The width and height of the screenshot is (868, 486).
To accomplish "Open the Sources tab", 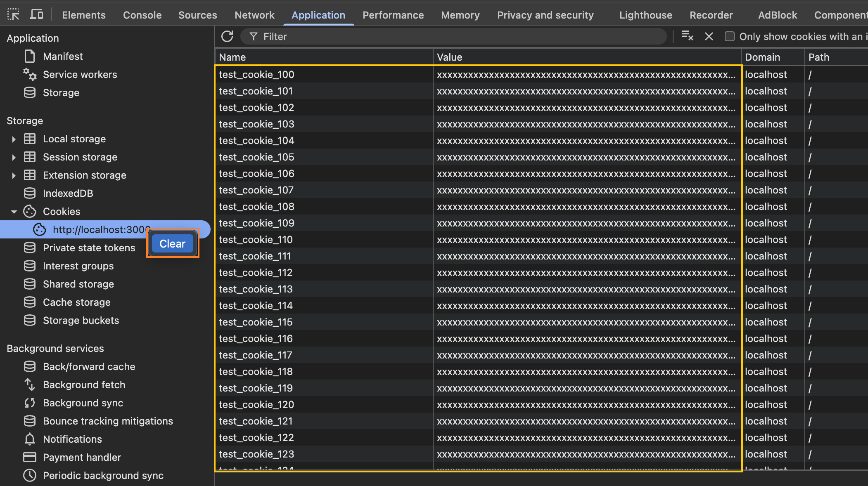I will click(x=198, y=15).
